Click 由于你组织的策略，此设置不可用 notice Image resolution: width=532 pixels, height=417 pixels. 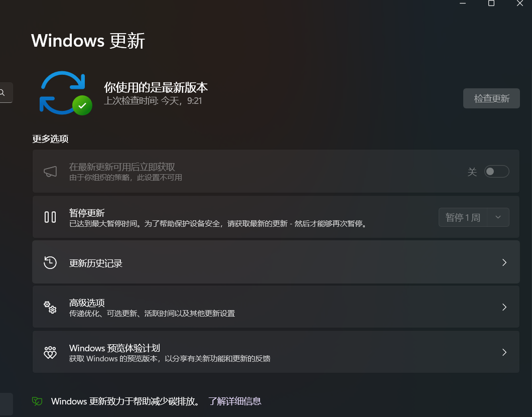(x=125, y=178)
